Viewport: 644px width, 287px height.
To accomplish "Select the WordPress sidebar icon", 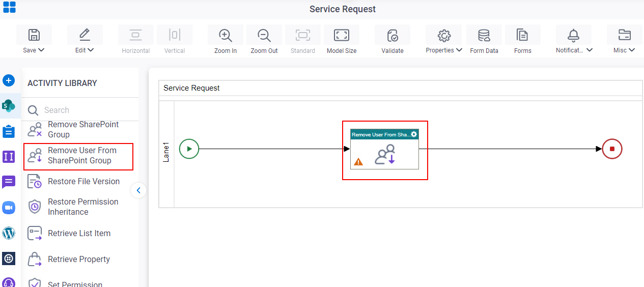I will pyautogui.click(x=9, y=233).
